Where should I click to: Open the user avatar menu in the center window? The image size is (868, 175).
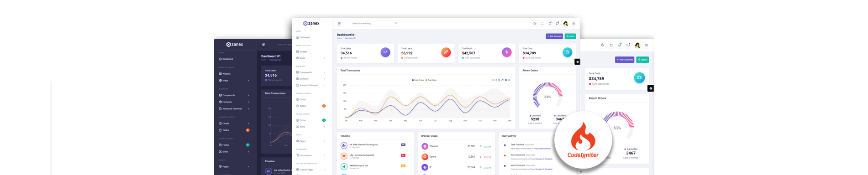(566, 23)
